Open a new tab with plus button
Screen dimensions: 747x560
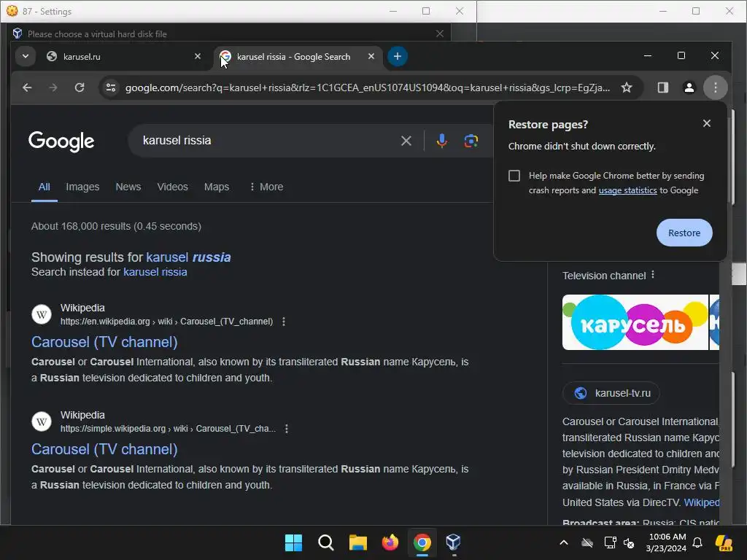(398, 56)
